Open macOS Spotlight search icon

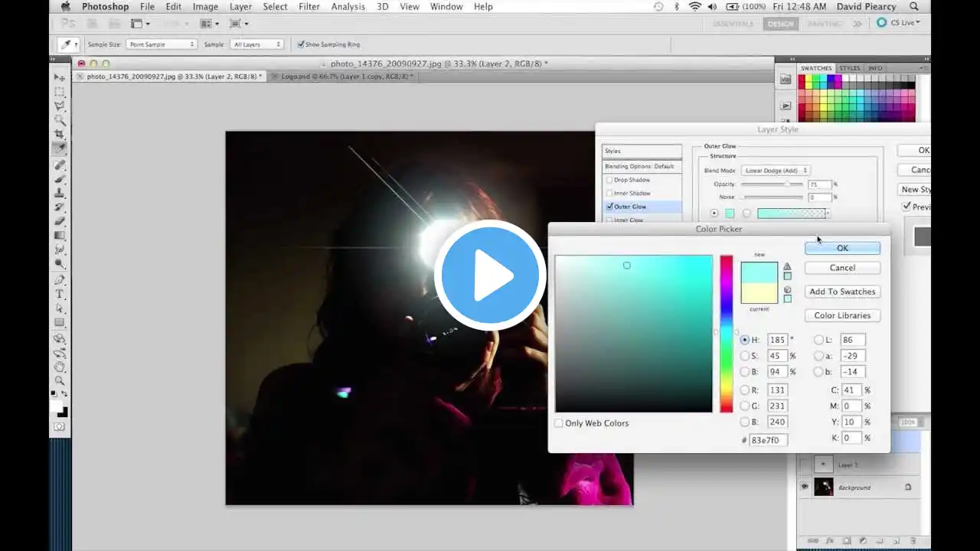914,7
